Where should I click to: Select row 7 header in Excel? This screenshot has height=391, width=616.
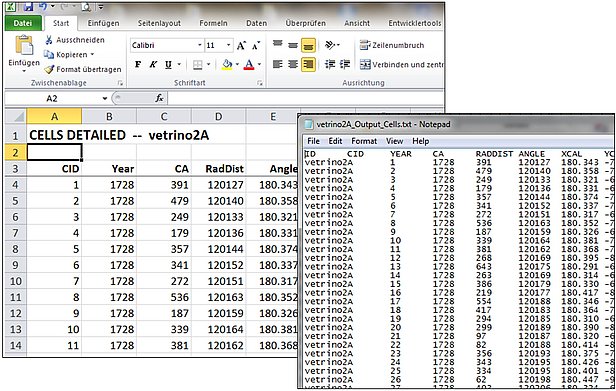tap(15, 233)
